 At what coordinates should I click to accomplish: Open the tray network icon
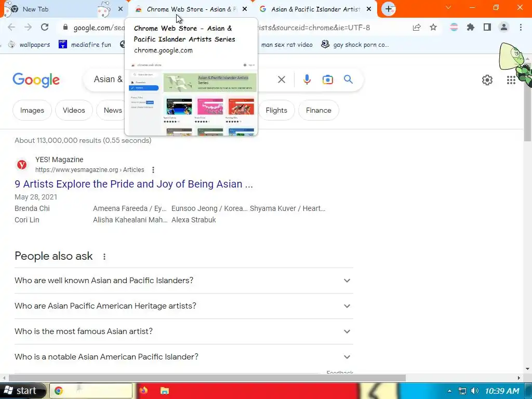tap(462, 391)
